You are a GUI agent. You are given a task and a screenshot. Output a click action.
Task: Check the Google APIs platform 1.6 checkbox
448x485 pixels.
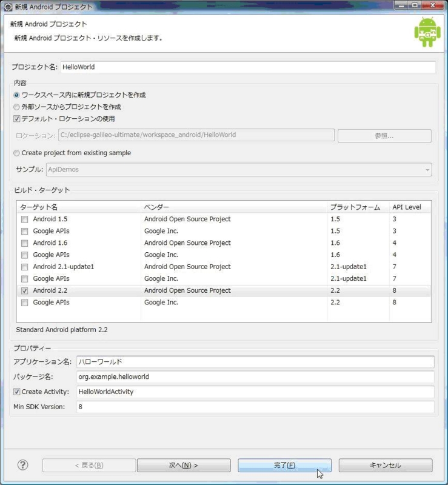24,255
